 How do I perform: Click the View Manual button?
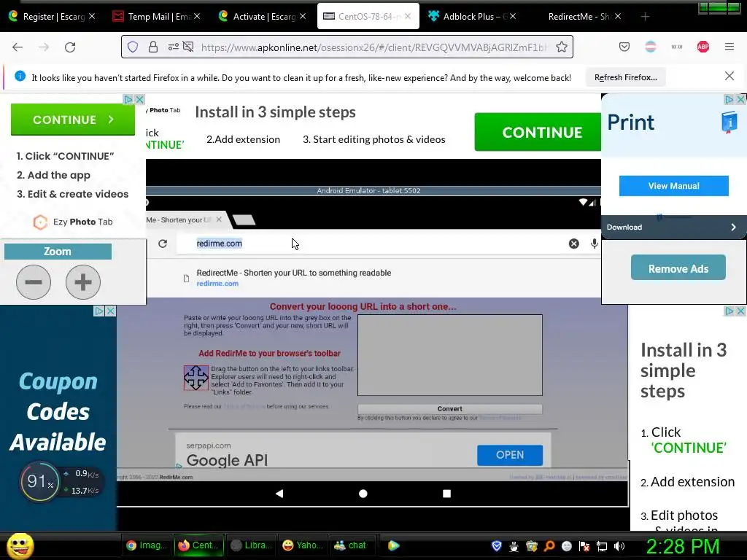[x=673, y=186]
